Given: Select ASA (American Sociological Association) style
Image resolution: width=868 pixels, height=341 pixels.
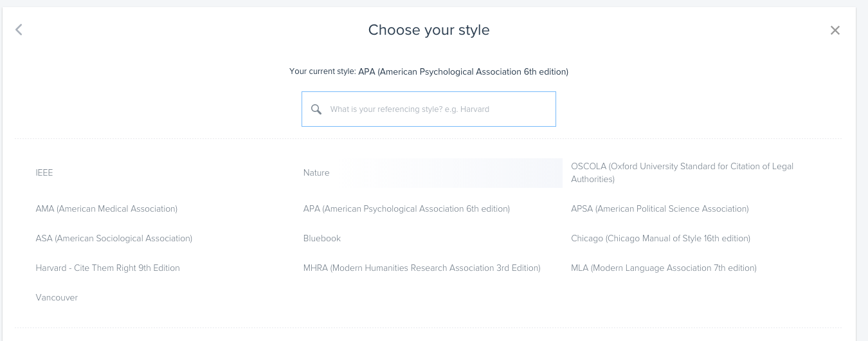Looking at the screenshot, I should click(114, 239).
